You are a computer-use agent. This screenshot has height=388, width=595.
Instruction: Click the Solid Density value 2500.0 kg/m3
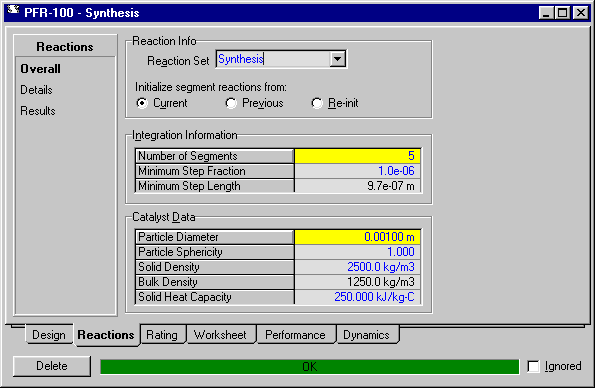[x=357, y=267]
